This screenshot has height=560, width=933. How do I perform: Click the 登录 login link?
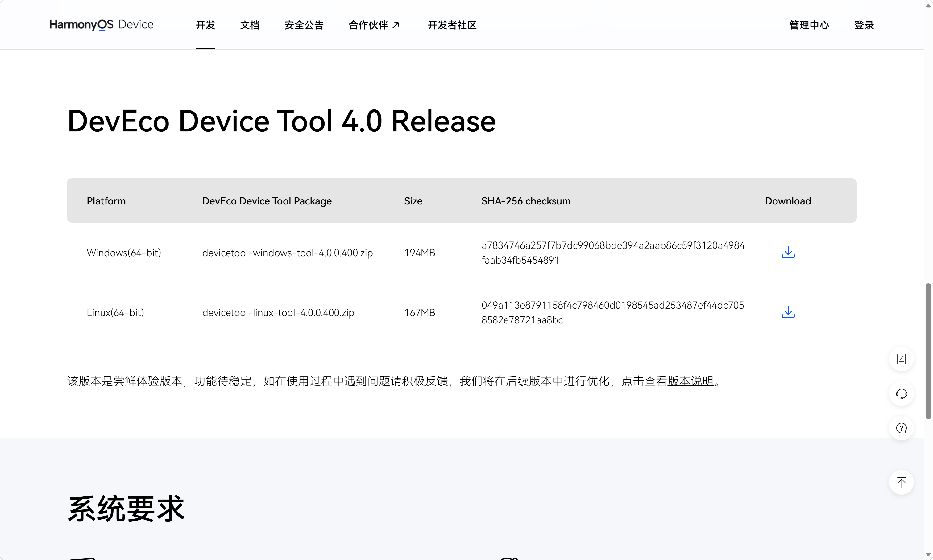click(864, 25)
